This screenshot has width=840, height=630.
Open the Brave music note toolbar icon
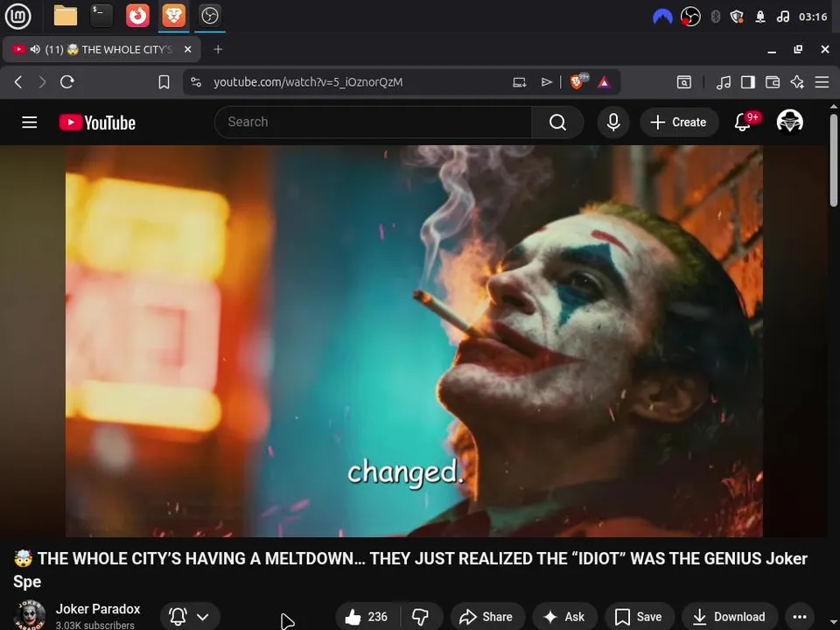[724, 82]
